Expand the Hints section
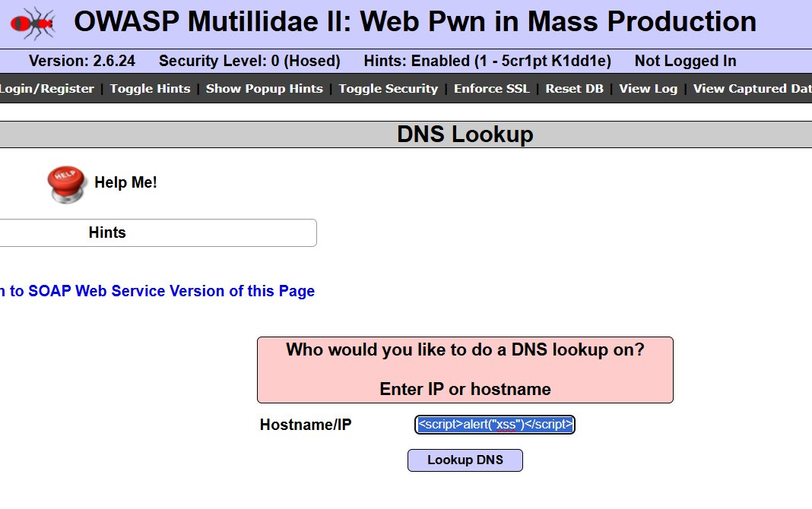The height and width of the screenshot is (509, 812). (107, 232)
